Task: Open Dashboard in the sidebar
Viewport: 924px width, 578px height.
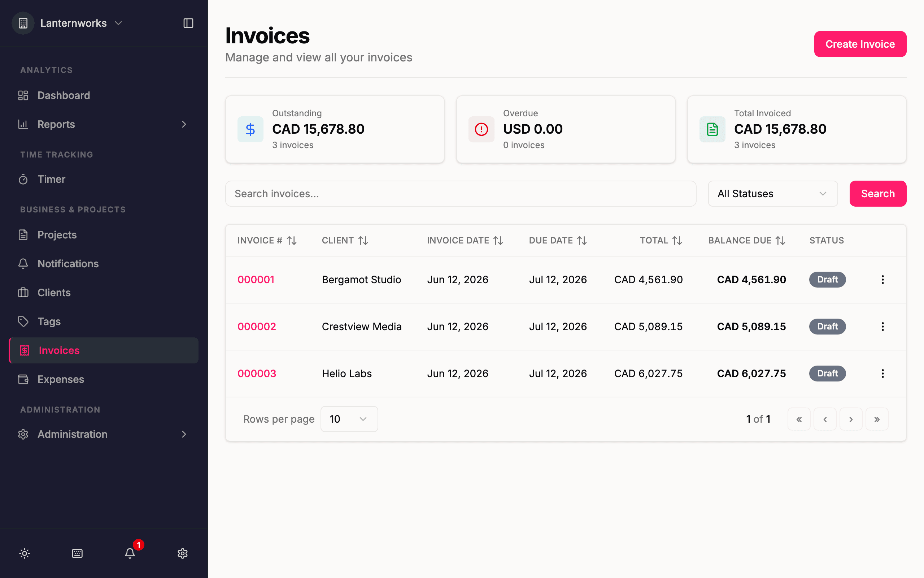Action: coord(104,95)
